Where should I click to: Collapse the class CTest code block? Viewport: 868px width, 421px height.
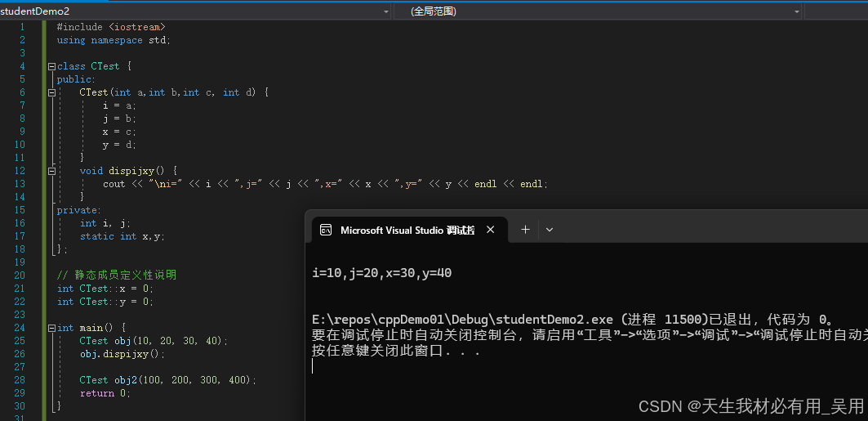[x=51, y=66]
